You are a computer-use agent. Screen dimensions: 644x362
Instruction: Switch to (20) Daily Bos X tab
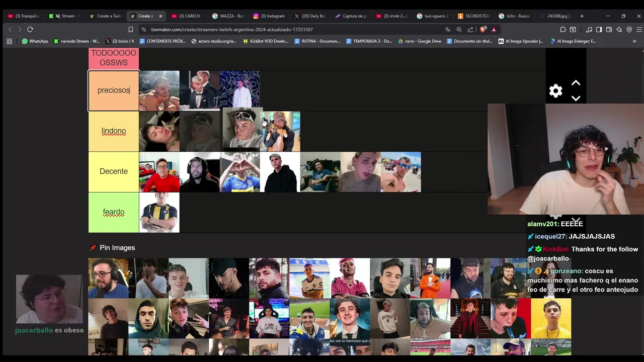point(310,16)
